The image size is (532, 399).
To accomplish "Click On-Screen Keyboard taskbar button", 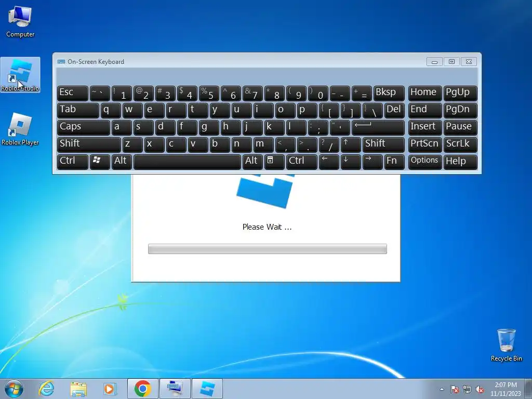I will coord(175,389).
